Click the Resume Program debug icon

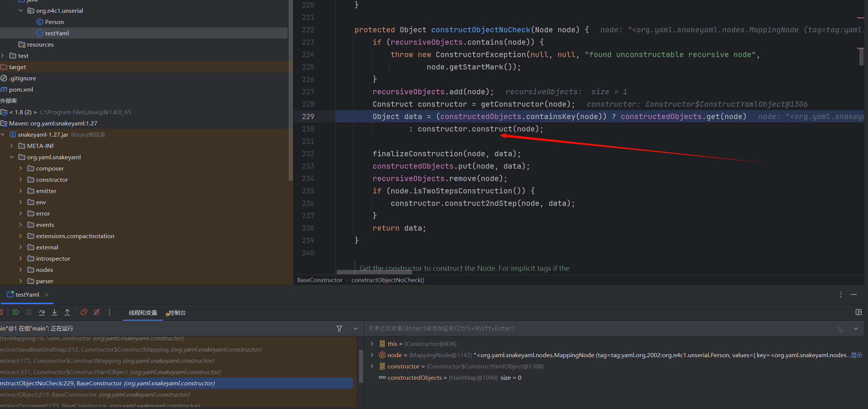point(16,312)
